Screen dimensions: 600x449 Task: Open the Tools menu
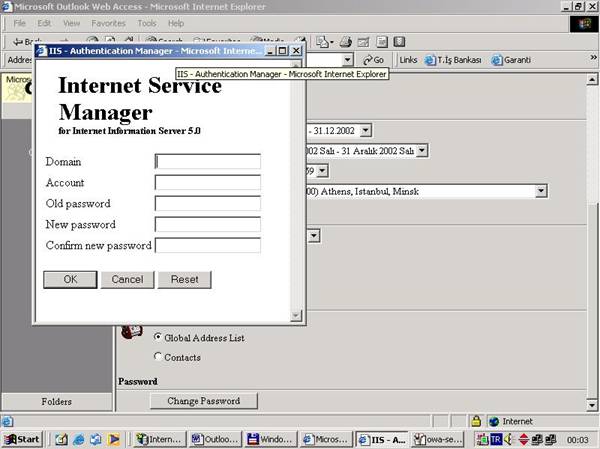(147, 23)
